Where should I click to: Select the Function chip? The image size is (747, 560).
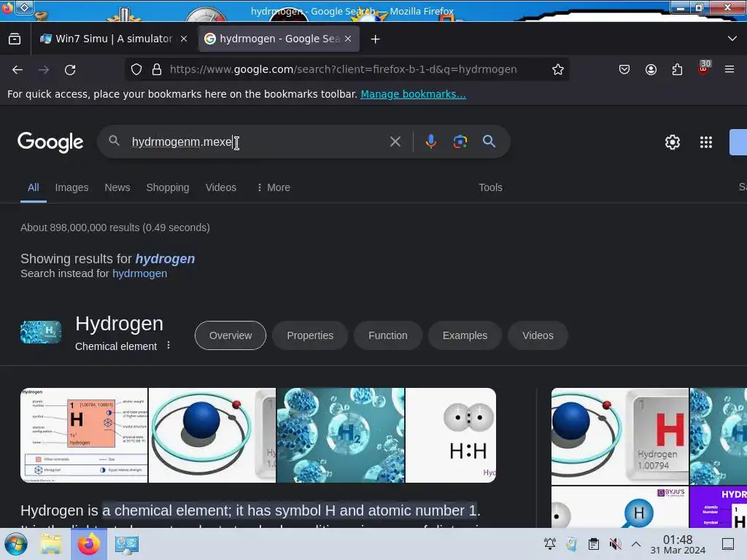pos(388,335)
